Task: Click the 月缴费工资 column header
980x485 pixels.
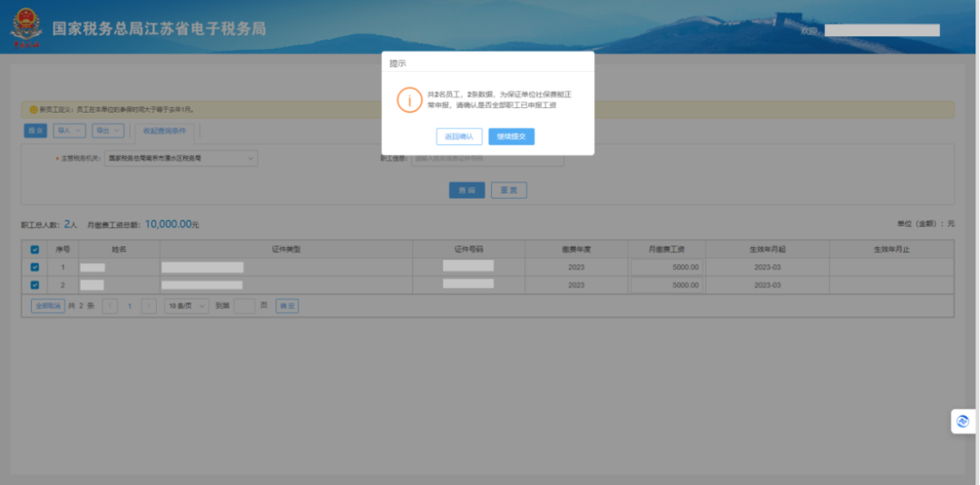Action: (667, 249)
